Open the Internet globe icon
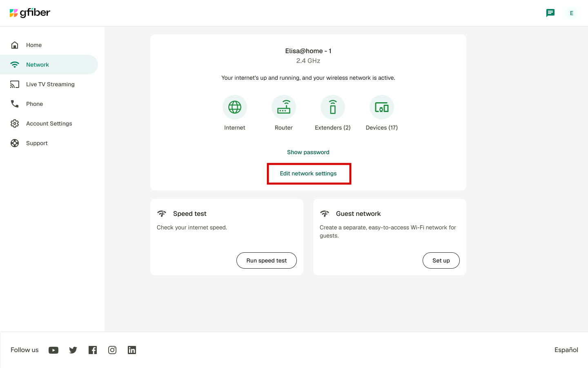Viewport: 588px width, 368px height. tap(235, 107)
